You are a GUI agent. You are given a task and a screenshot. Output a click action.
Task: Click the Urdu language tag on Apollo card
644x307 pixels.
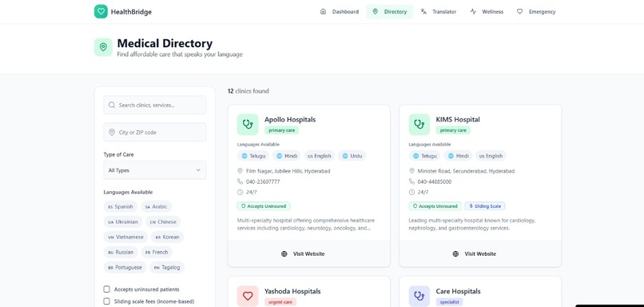(x=352, y=156)
